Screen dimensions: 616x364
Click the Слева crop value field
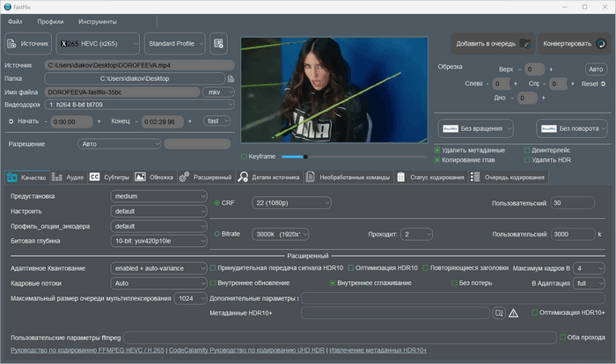tap(502, 84)
